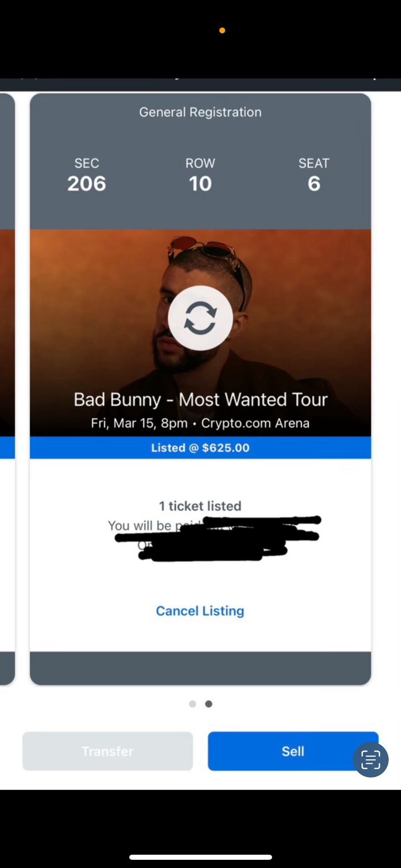Select the second ticket page dot

pyautogui.click(x=209, y=703)
